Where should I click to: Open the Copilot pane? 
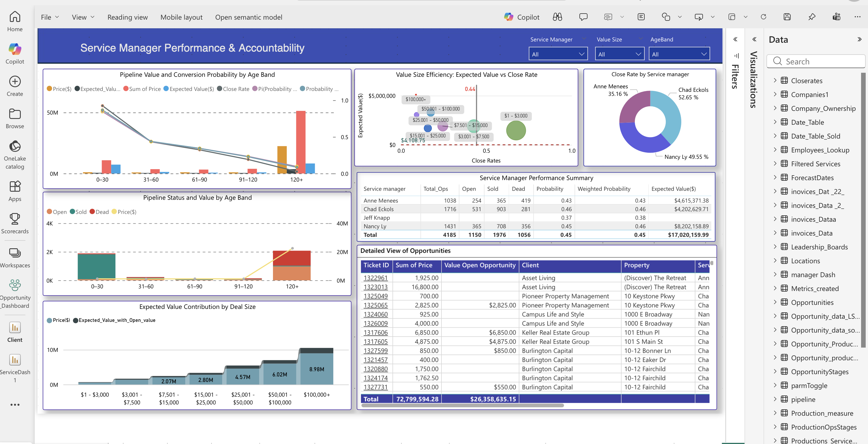(x=521, y=17)
